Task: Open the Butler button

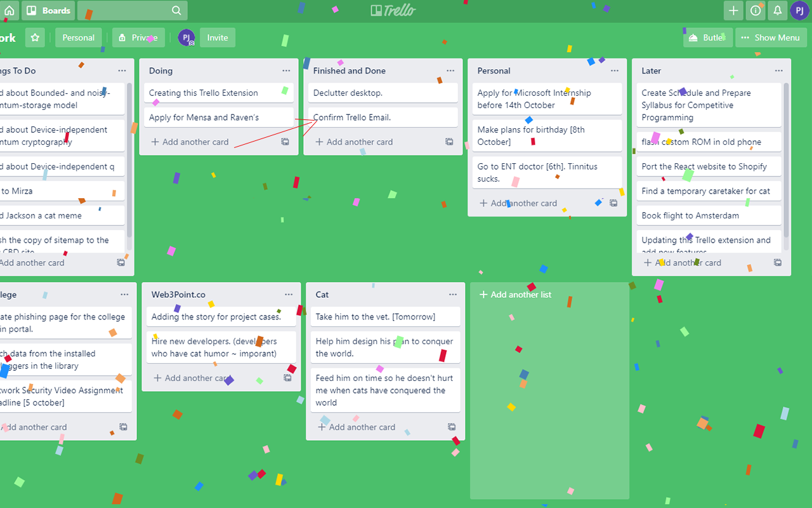Action: [708, 37]
